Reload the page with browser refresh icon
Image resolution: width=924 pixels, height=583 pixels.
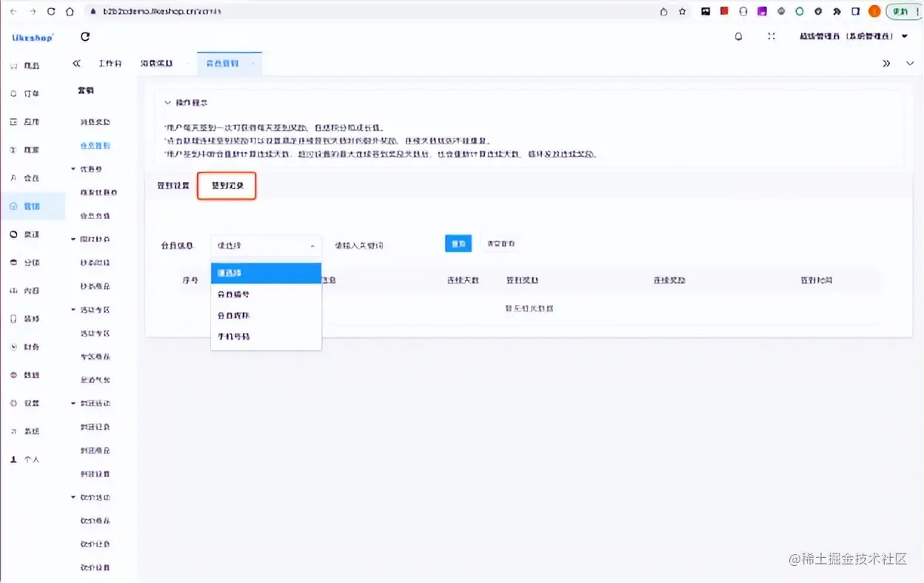click(x=51, y=11)
